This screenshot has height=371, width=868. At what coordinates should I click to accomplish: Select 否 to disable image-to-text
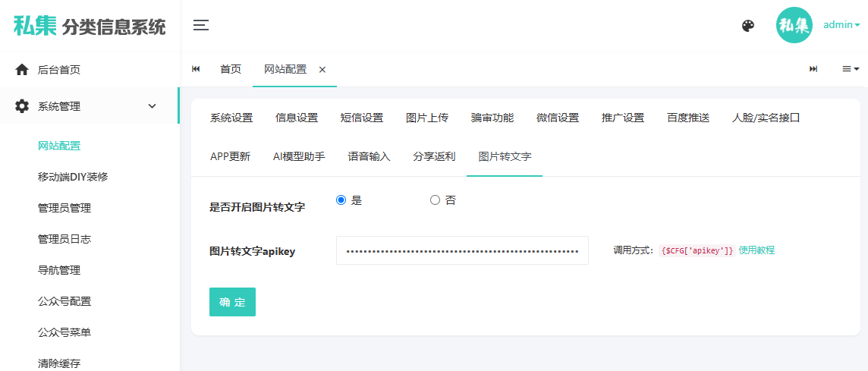click(435, 200)
